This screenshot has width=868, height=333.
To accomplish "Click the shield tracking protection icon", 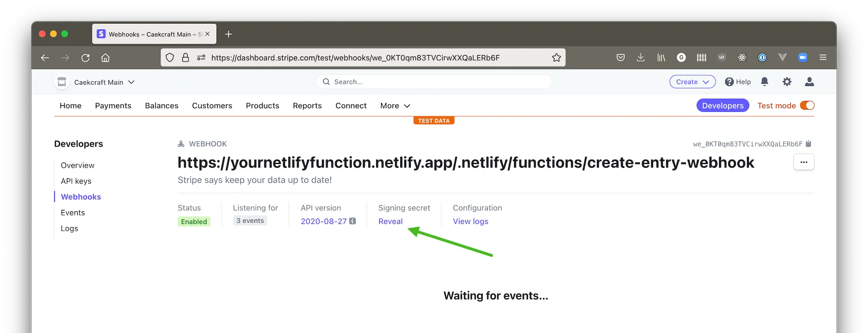I will [x=170, y=57].
